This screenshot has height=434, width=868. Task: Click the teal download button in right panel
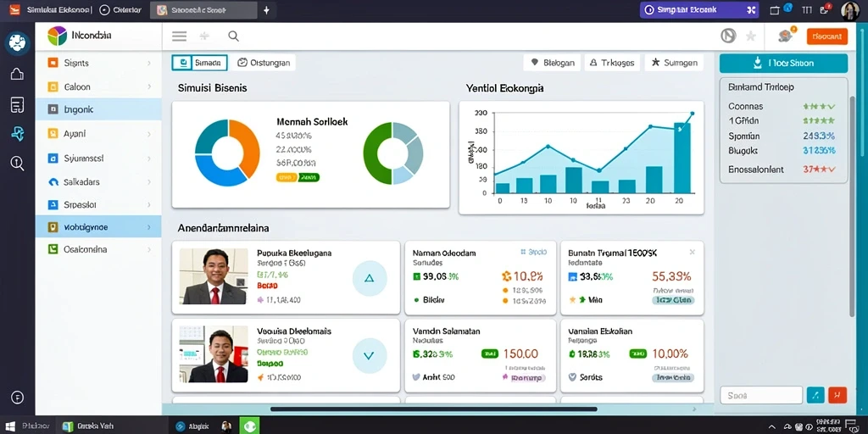(783, 63)
